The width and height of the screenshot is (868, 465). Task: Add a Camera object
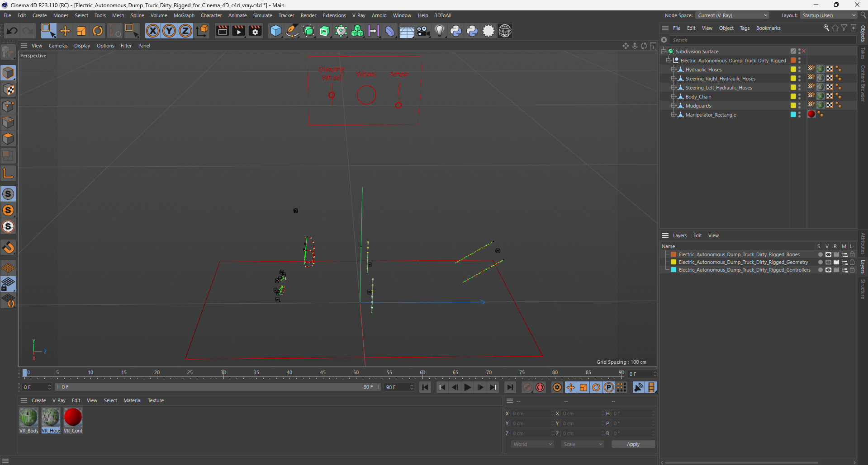point(423,31)
